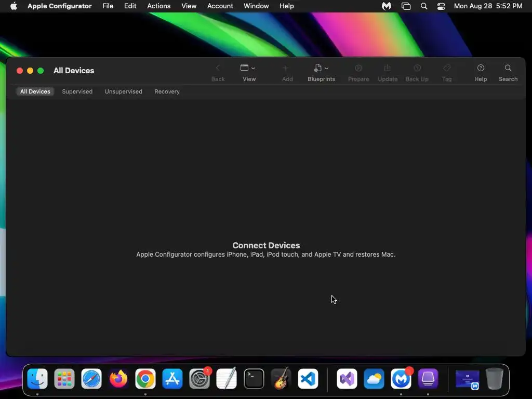Open the Edit menu
The image size is (532, 399).
coord(130,6)
